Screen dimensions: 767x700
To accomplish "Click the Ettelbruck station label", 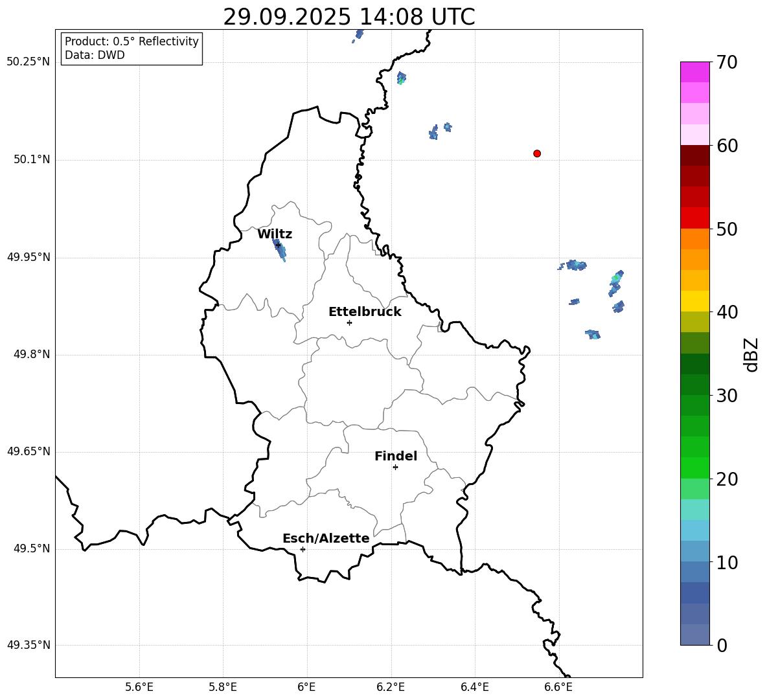I will coord(365,312).
